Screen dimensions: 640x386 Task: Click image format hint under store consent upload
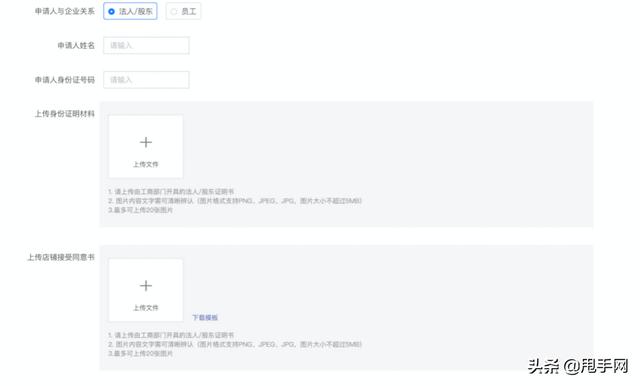point(235,344)
